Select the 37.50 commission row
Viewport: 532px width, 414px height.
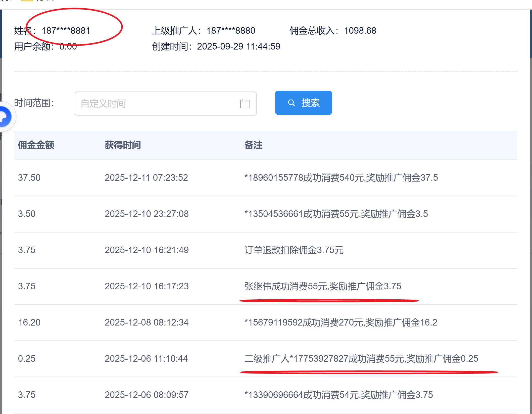[29, 178]
